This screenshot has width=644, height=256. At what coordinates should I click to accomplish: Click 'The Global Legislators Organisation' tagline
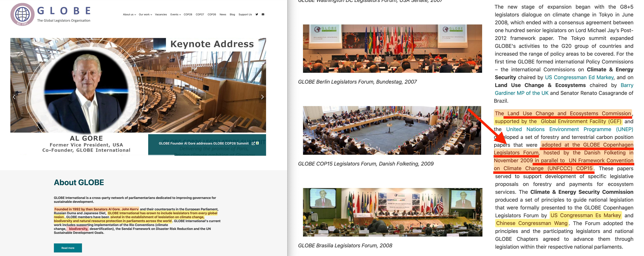64,20
